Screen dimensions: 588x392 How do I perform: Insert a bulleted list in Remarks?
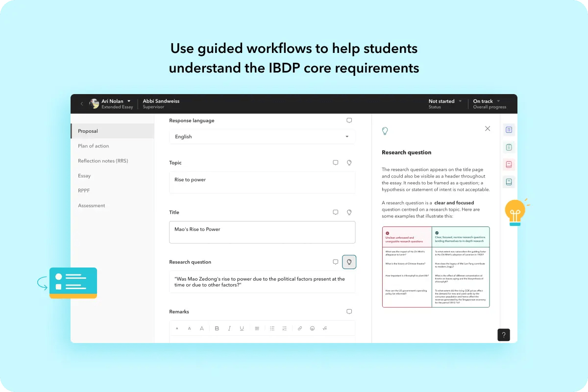(x=272, y=328)
